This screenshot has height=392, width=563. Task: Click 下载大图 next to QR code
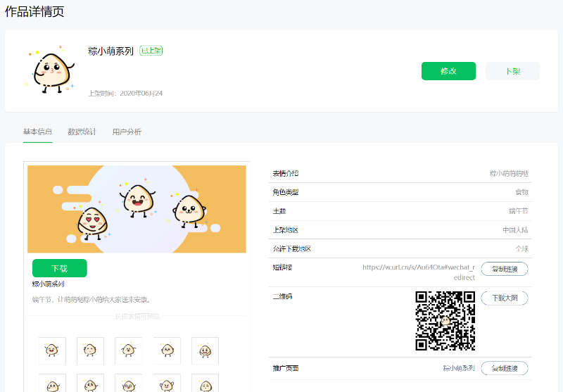(x=505, y=298)
